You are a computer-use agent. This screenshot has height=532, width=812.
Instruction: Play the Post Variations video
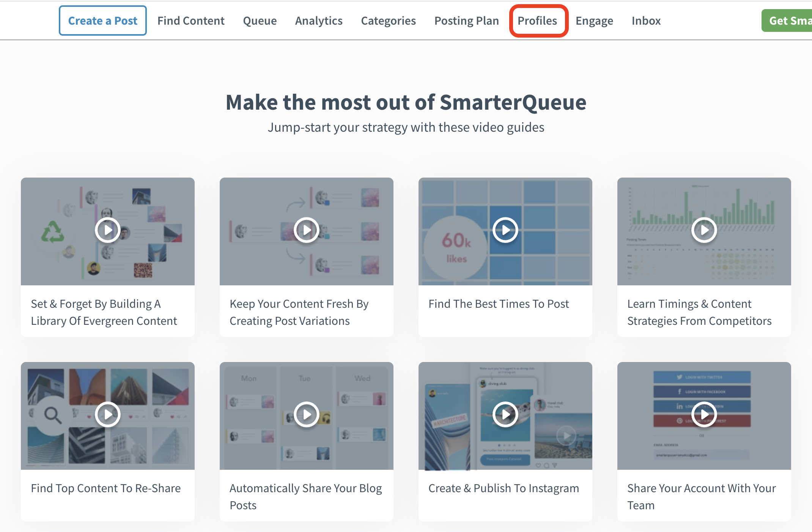307,230
